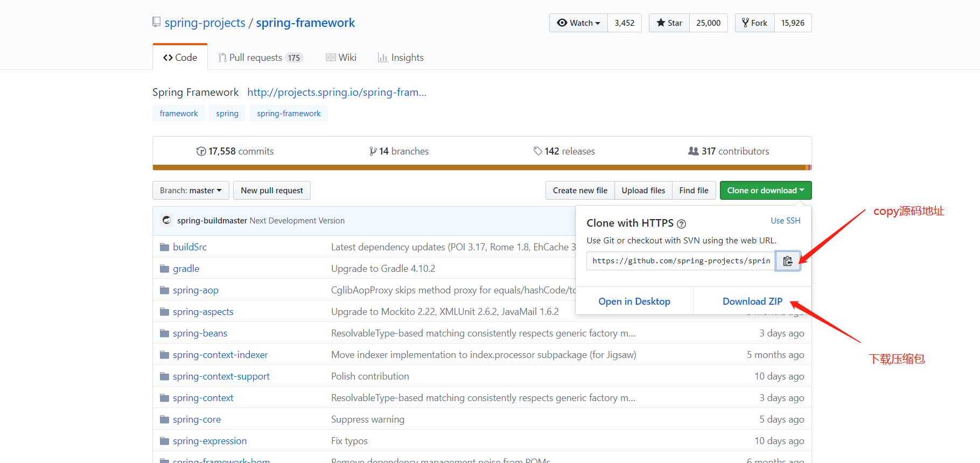Open the spring-expression folder name link
980x463 pixels.
(x=209, y=441)
